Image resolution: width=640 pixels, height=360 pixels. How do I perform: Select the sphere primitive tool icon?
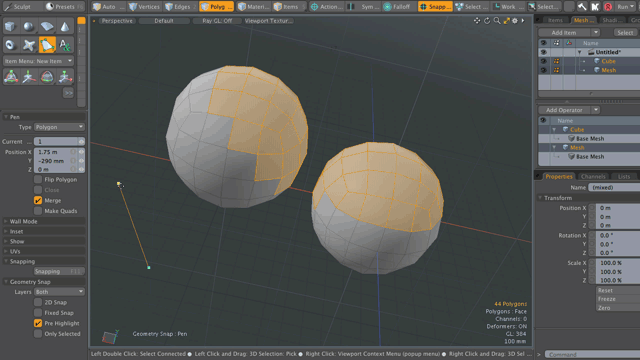(29, 27)
